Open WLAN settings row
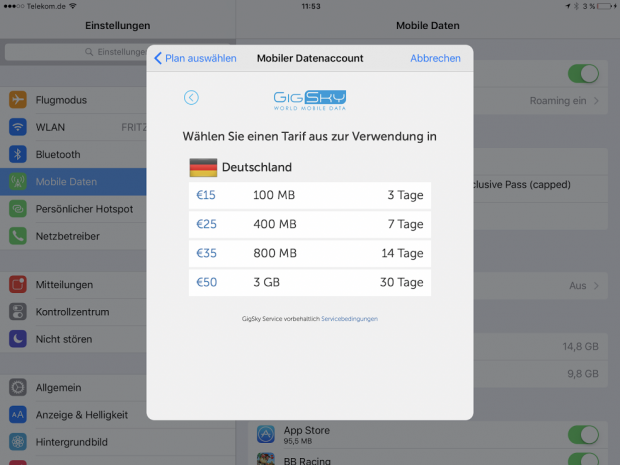 [73, 127]
